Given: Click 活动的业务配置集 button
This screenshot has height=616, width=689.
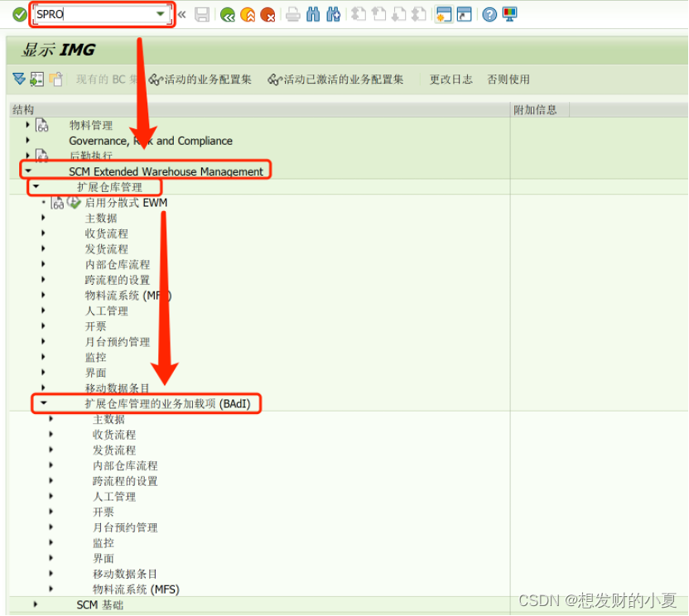Looking at the screenshot, I should coord(200,79).
